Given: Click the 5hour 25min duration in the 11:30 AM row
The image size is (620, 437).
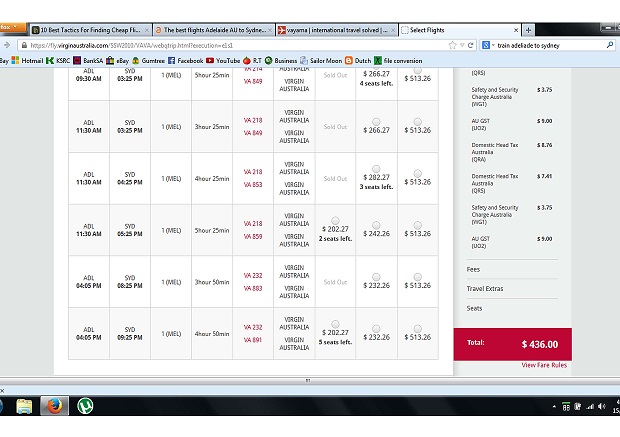Looking at the screenshot, I should [x=212, y=230].
